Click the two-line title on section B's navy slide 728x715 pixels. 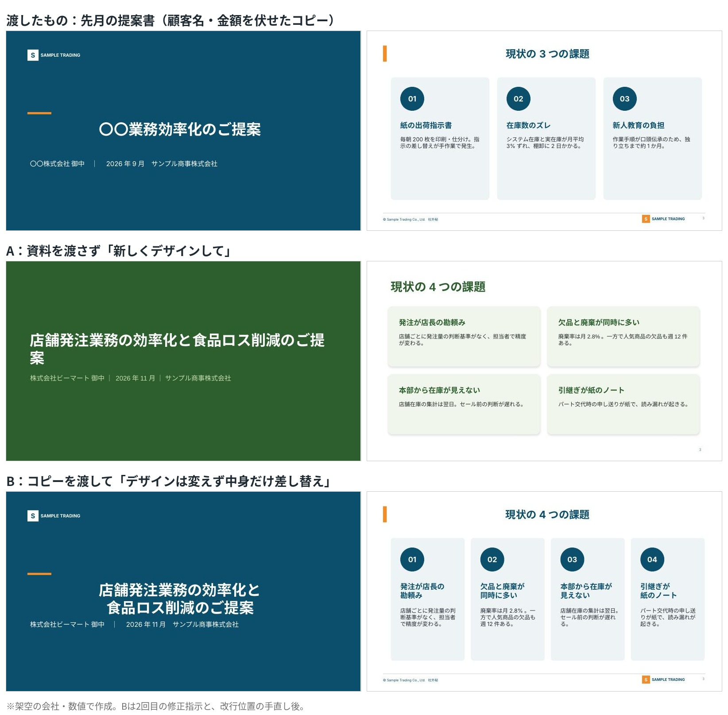[x=180, y=599]
